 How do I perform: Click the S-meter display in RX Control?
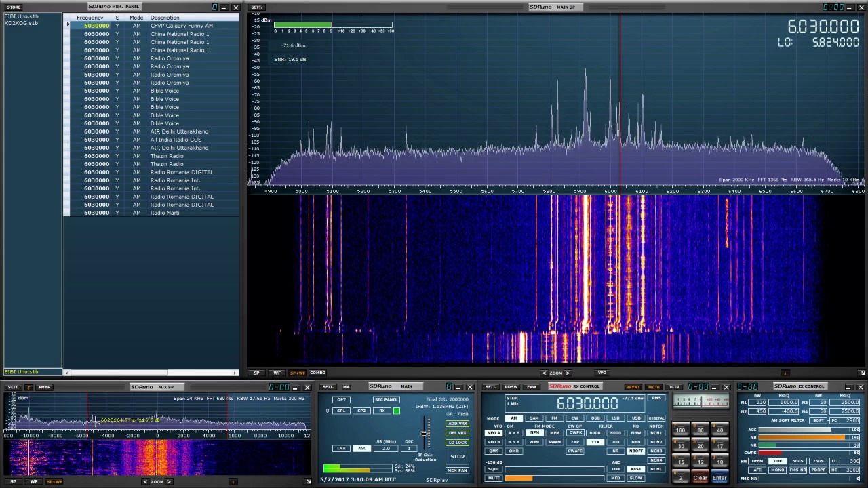click(701, 401)
